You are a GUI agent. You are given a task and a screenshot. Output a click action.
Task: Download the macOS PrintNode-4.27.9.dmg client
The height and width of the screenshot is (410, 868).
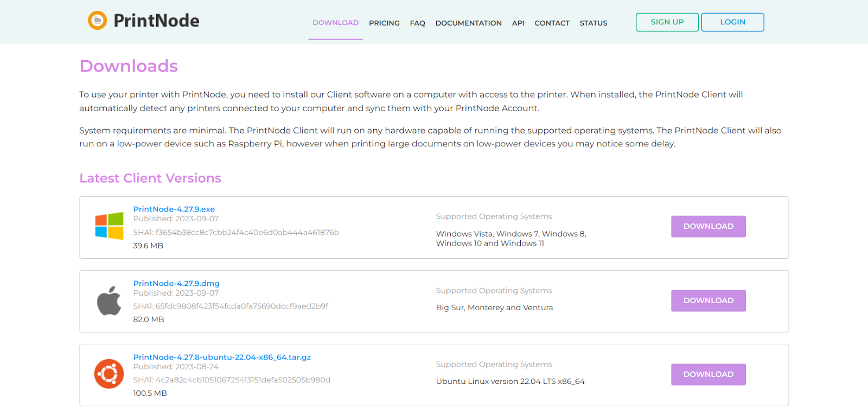(709, 300)
